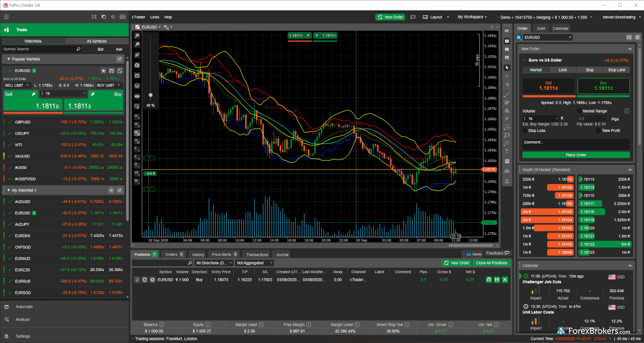Viewport: 644px width, 343px height.
Task: Open the Price Alerts tab
Action: (224, 254)
